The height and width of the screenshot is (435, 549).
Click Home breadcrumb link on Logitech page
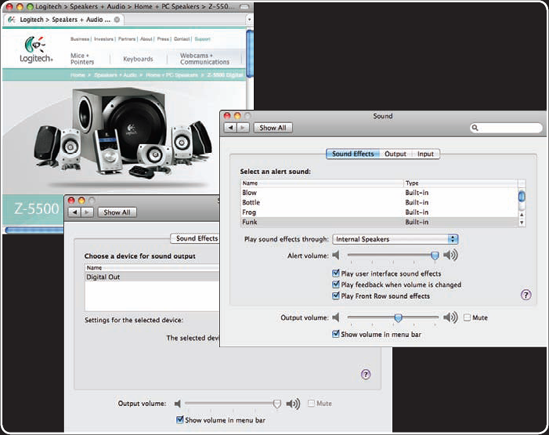(x=77, y=75)
